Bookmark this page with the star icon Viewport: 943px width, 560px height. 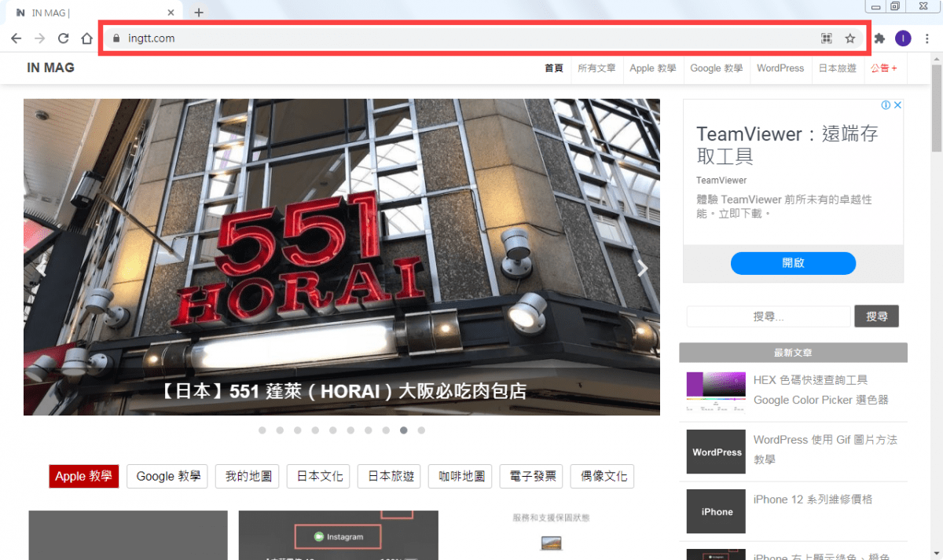tap(849, 38)
